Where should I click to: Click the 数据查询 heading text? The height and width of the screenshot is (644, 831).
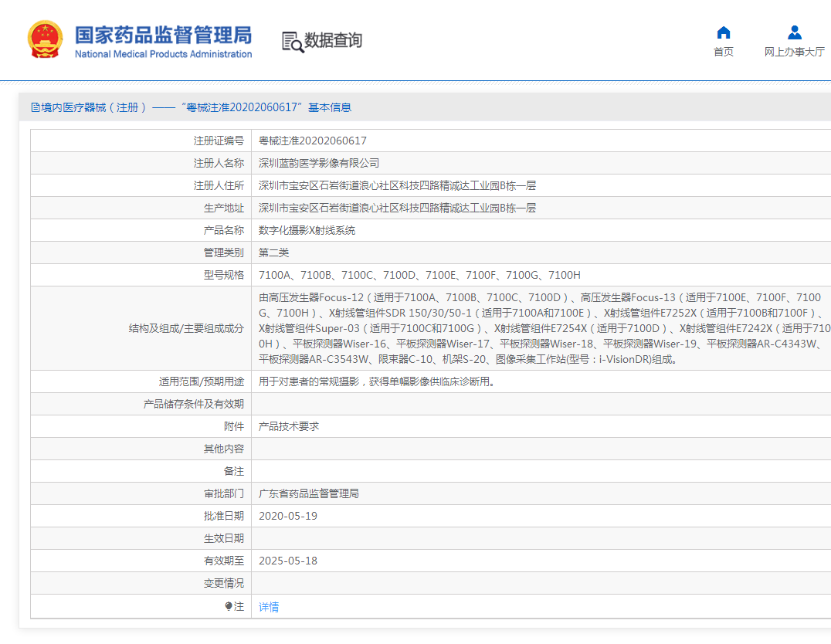coord(334,40)
